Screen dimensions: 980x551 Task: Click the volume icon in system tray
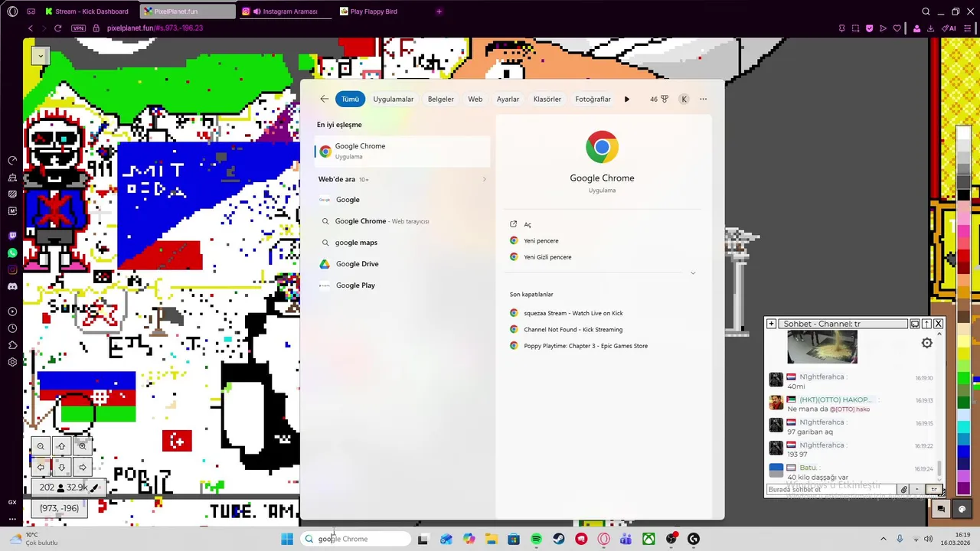pos(929,539)
